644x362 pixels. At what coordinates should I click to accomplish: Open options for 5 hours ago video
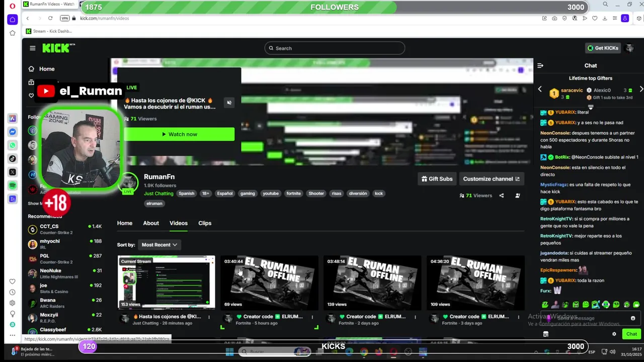coord(312,317)
